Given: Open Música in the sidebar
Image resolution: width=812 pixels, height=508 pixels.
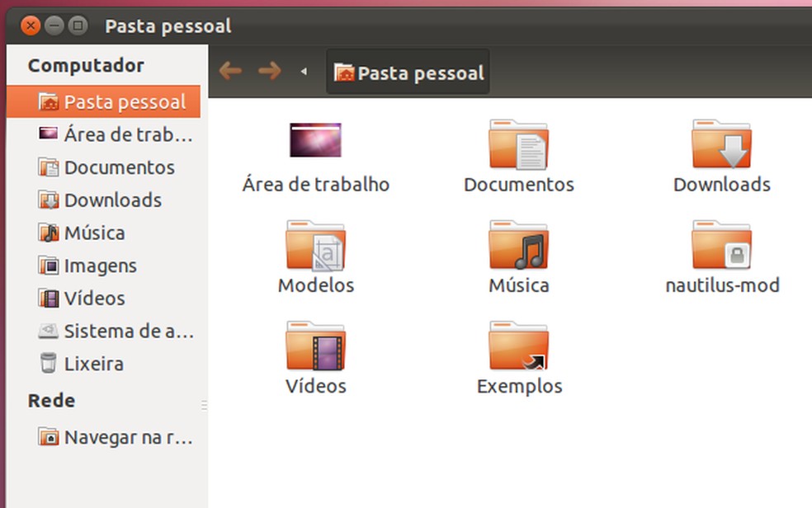Looking at the screenshot, I should (x=104, y=233).
